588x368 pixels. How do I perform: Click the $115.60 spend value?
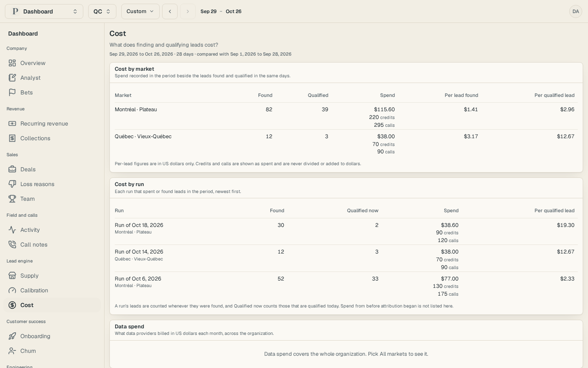pyautogui.click(x=384, y=110)
